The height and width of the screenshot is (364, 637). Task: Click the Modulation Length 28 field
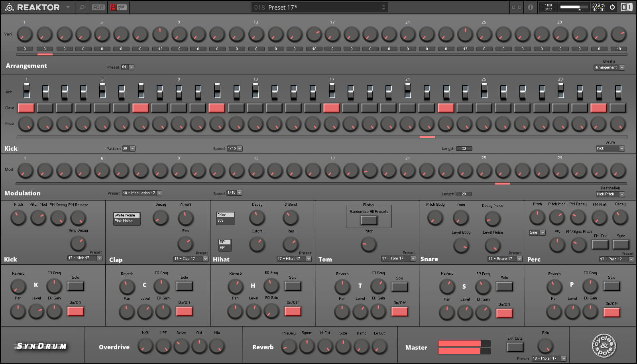(464, 194)
